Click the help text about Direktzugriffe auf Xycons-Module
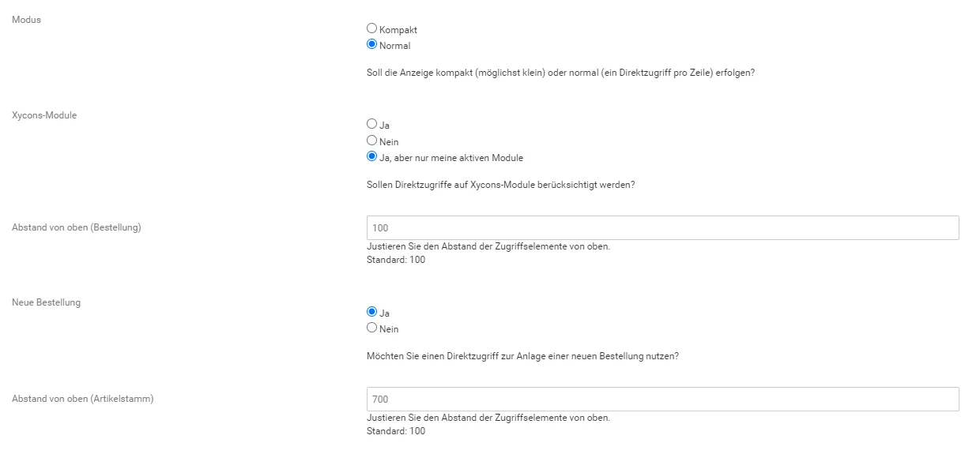Screen dimensions: 980x454 click(x=502, y=185)
